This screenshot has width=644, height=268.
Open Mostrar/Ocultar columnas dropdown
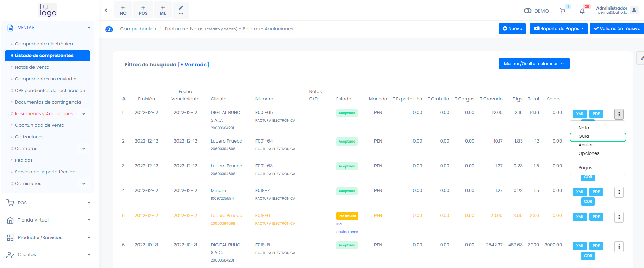[x=534, y=64]
